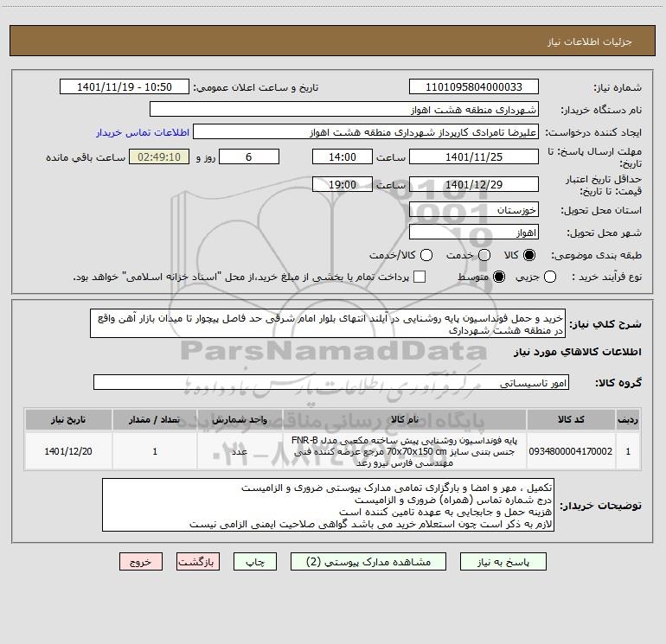Click the quantity cell showing 1
Screen dimensions: 666x644
pos(155,451)
